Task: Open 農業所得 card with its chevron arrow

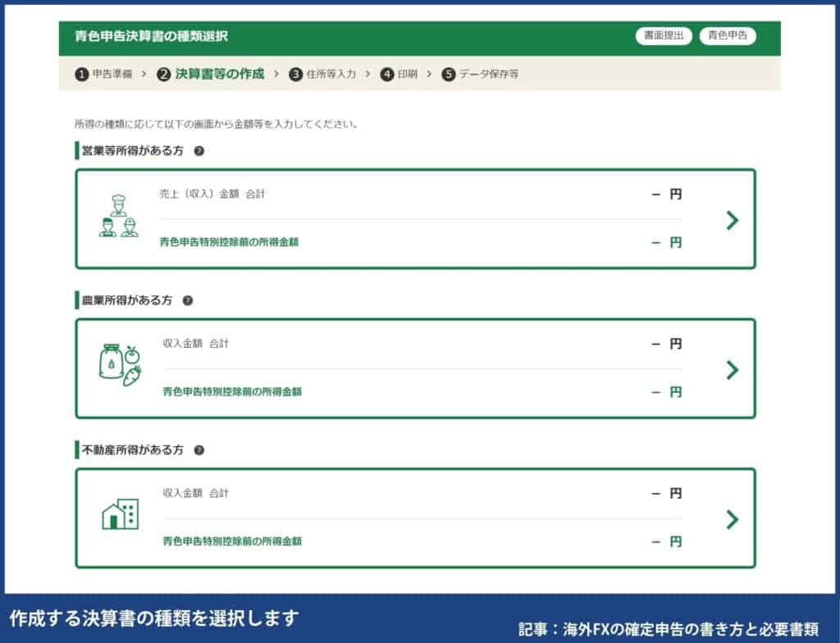Action: 733,370
